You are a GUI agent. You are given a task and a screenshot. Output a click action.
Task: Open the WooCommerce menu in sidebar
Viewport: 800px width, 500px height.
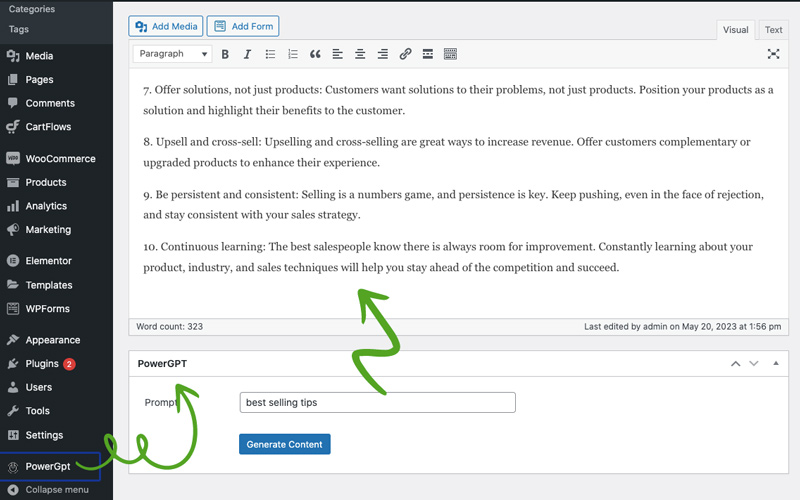coord(60,159)
